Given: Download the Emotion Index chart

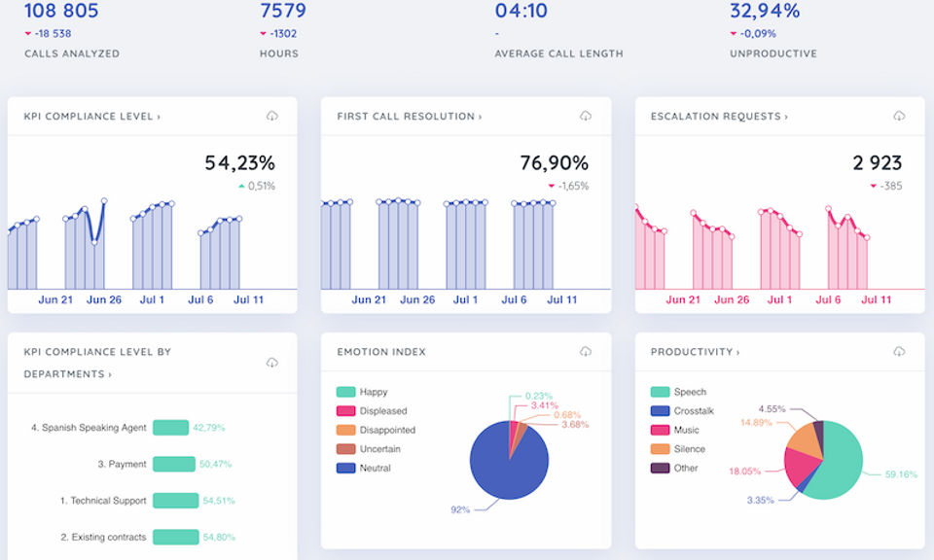Looking at the screenshot, I should click(586, 352).
